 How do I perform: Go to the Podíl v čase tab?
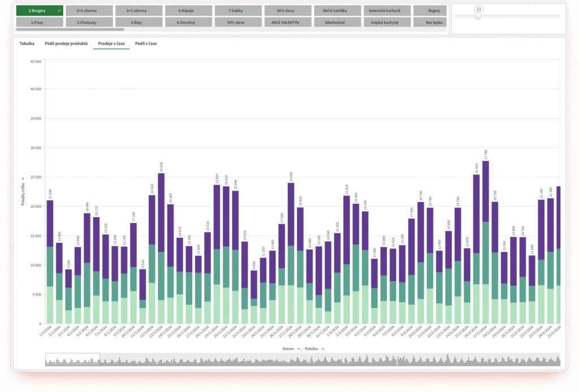pos(146,43)
